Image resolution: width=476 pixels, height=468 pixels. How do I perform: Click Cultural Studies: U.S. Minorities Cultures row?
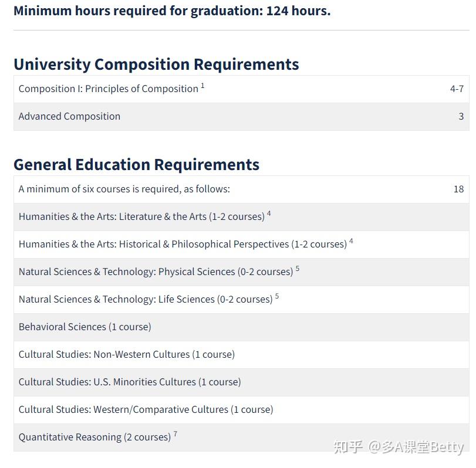point(241,382)
